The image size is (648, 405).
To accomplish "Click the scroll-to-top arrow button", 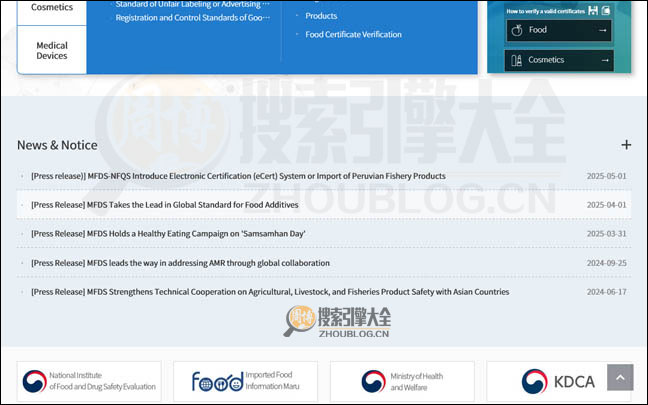I will point(620,377).
